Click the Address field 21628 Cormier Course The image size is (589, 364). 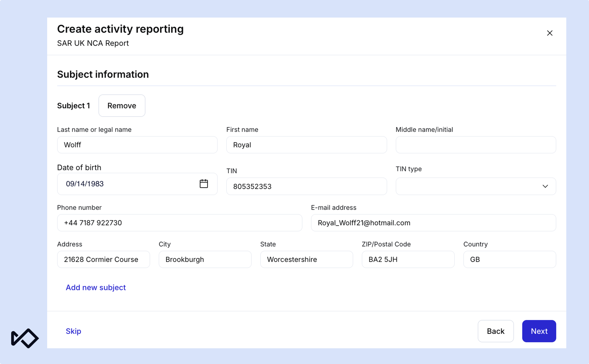point(104,259)
